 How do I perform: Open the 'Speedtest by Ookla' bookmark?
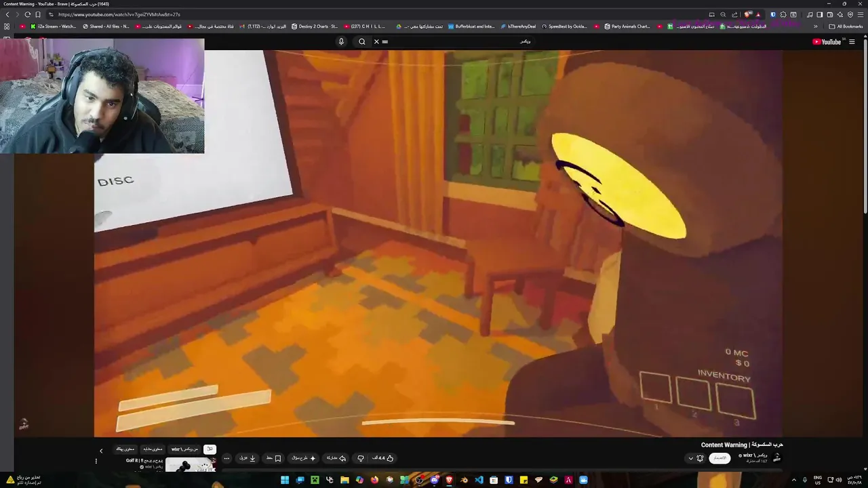tap(564, 26)
